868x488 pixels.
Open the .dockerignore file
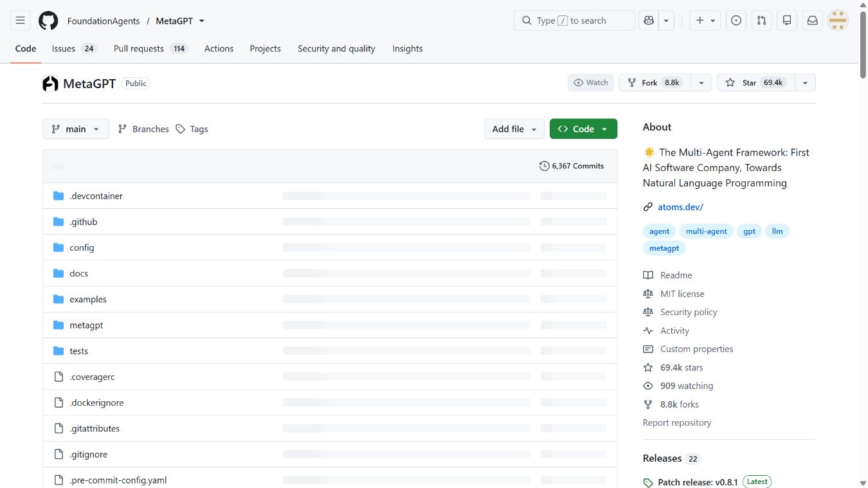coord(96,402)
